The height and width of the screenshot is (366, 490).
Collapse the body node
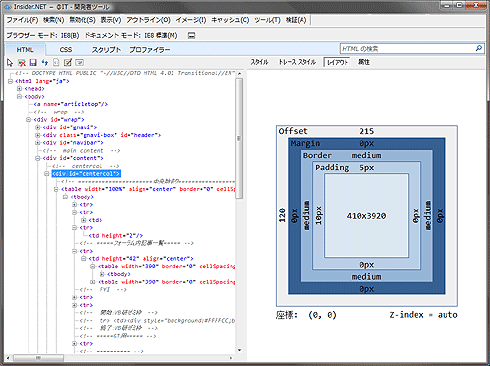(x=19, y=96)
